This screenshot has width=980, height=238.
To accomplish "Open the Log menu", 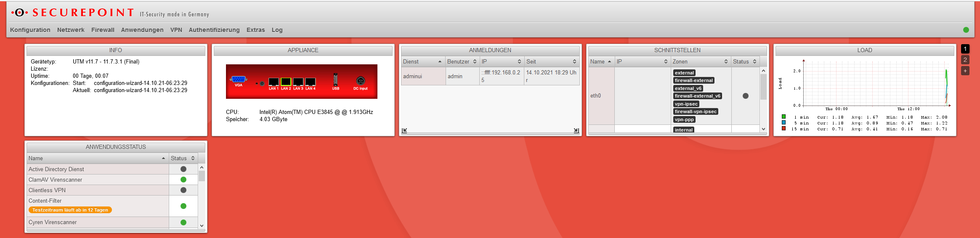I will (277, 30).
